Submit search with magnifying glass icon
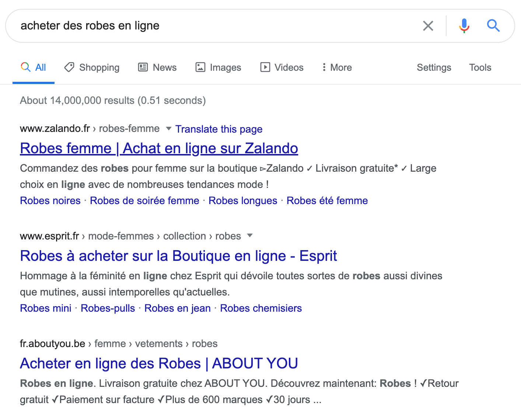The height and width of the screenshot is (420, 521). pos(493,26)
